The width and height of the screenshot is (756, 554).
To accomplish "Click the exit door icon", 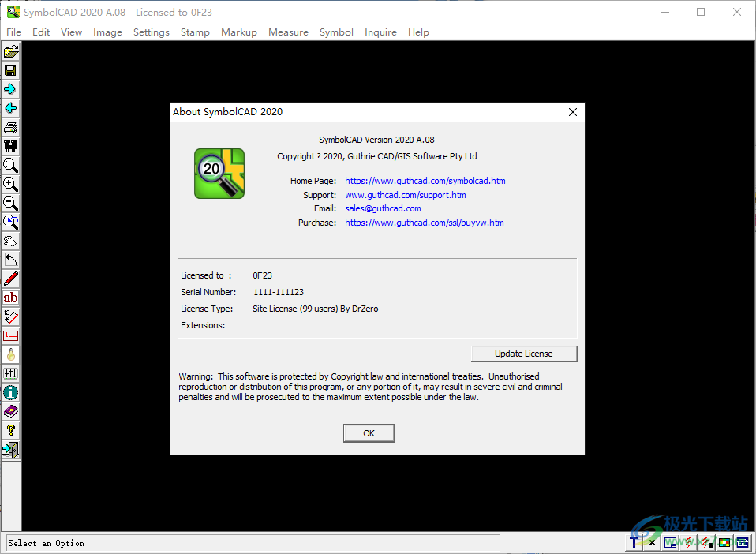I will pos(10,449).
